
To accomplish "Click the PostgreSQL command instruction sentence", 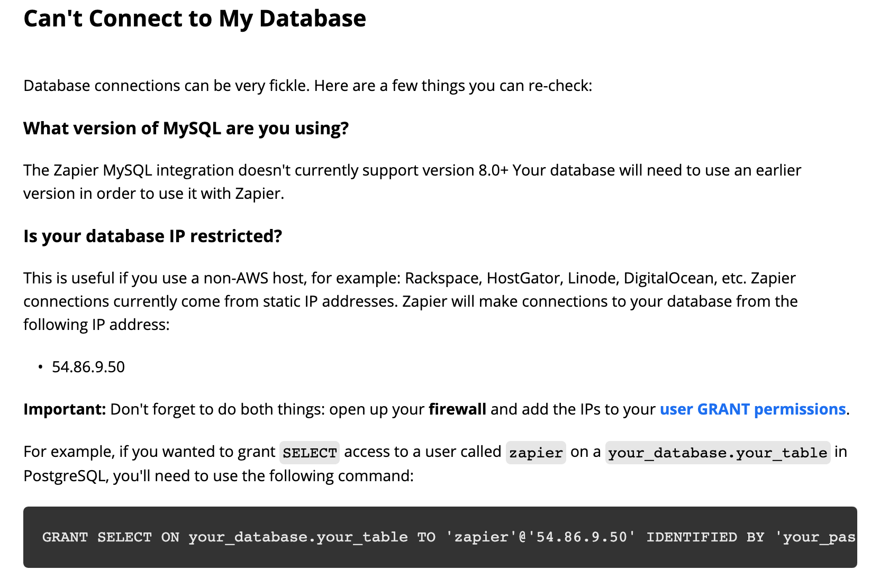I will [x=436, y=464].
